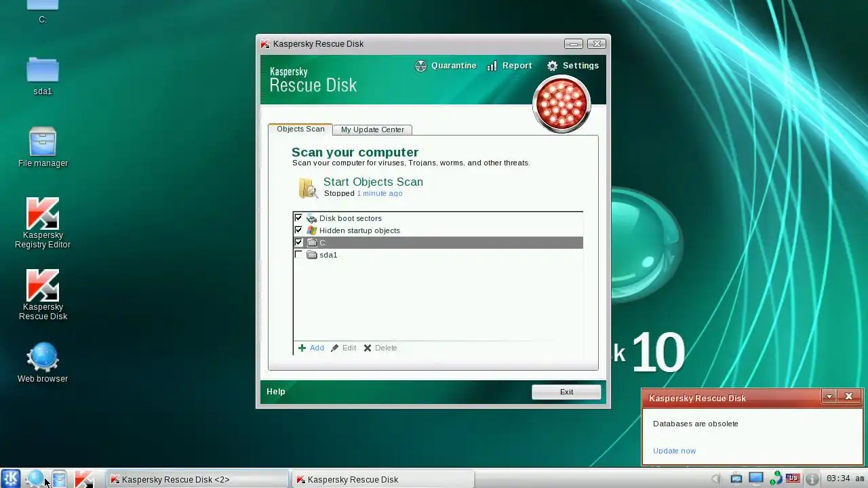The image size is (868, 488).
Task: Launch web browser from taskbar globe icon
Action: [35, 479]
